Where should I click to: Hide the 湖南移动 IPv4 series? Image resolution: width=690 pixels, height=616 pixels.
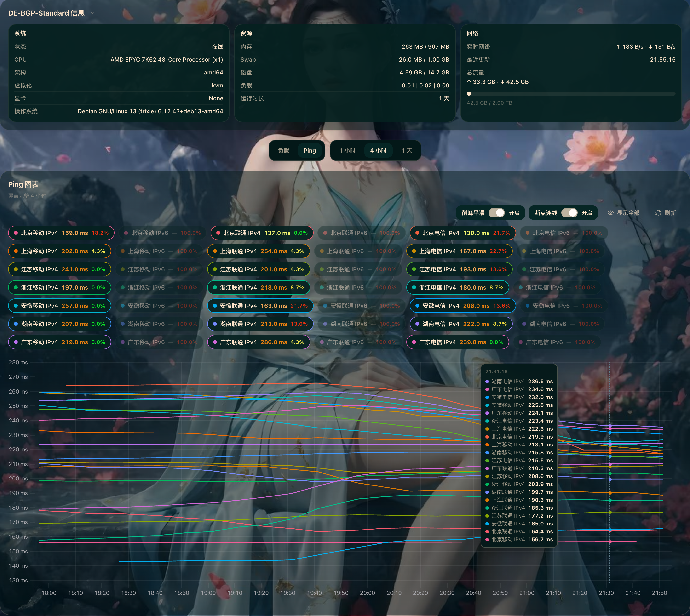click(x=60, y=324)
